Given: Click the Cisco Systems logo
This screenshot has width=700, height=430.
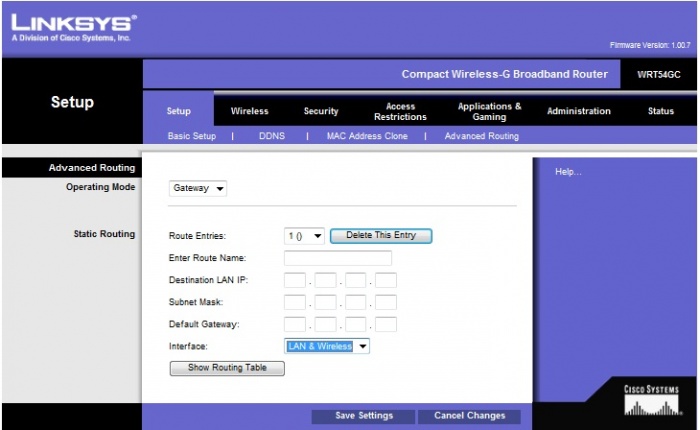Looking at the screenshot, I should coord(650,401).
